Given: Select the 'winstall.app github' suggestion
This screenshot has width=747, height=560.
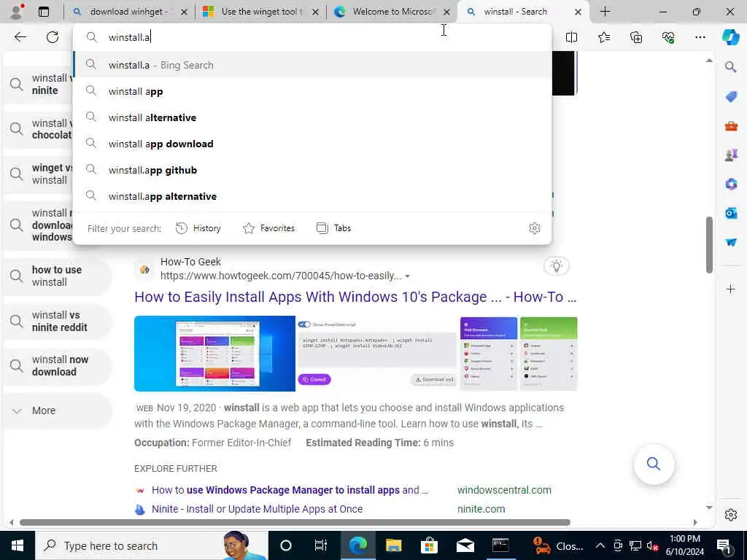Looking at the screenshot, I should point(312,169).
